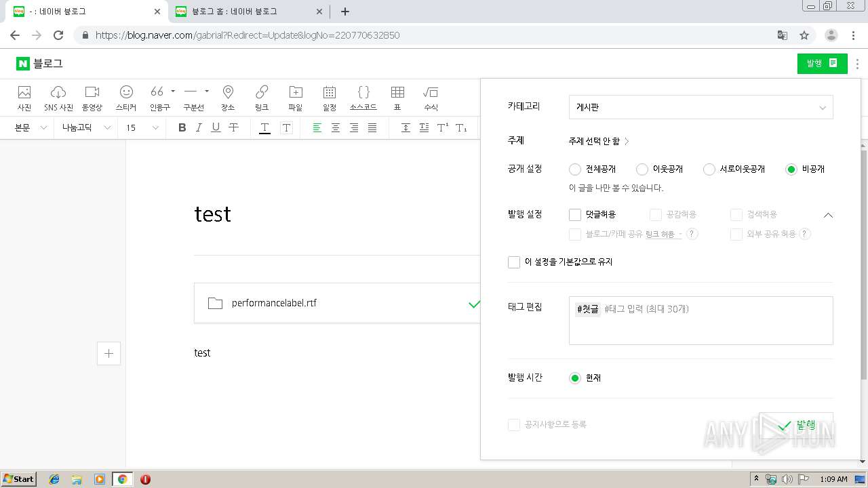
Task: Open a new browser tab
Action: point(344,11)
